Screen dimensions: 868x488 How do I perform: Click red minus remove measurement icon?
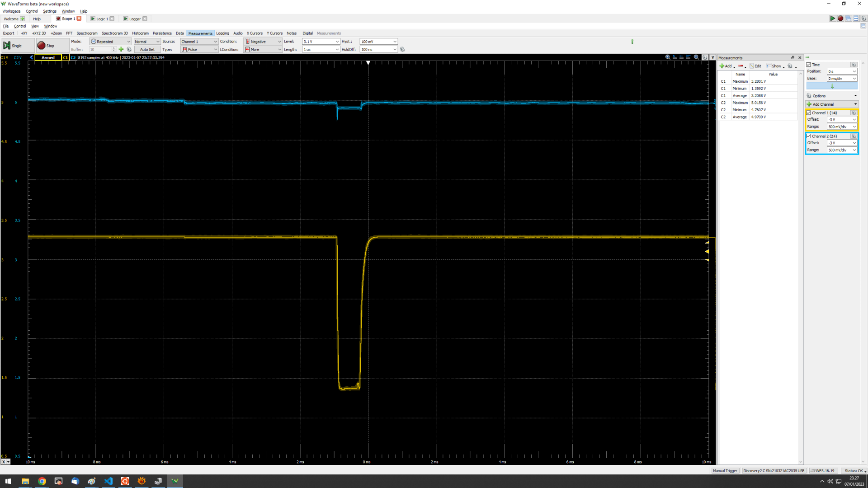click(x=741, y=66)
